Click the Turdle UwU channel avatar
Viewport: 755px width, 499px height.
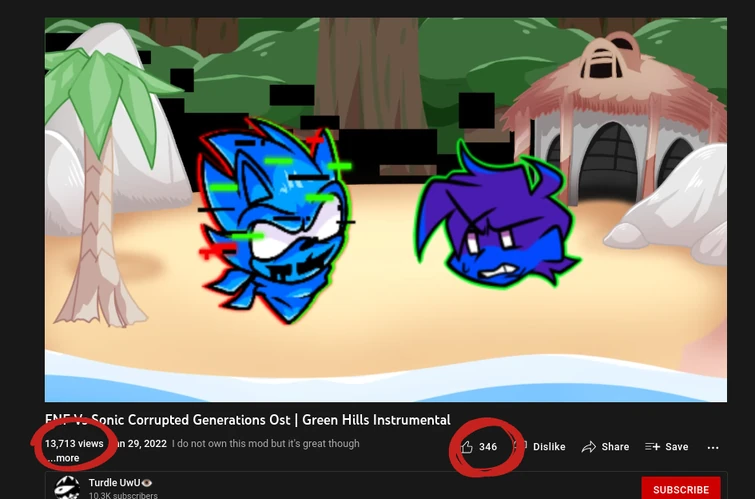point(67,487)
